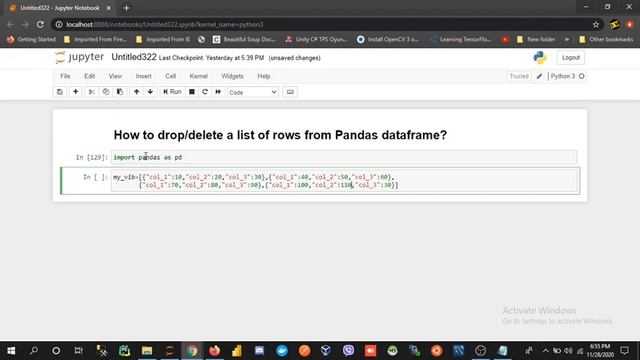Open the View menu
The image size is (640, 360).
coord(115,76)
